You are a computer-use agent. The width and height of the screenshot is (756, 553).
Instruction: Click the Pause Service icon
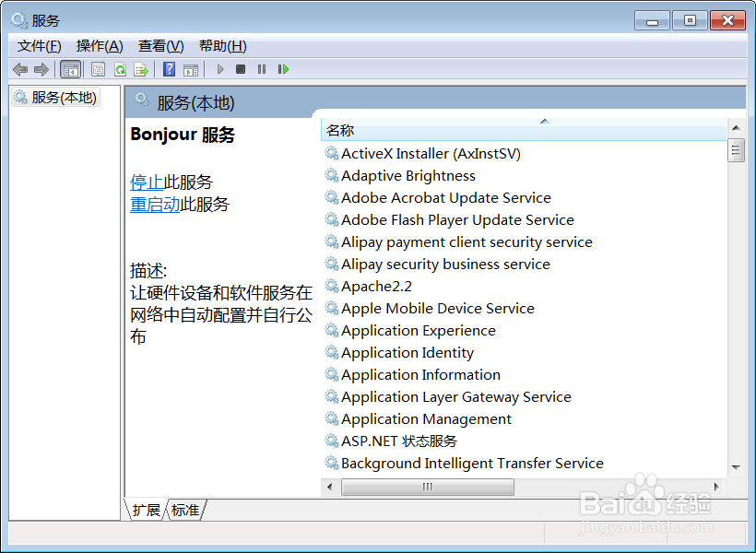(x=262, y=69)
